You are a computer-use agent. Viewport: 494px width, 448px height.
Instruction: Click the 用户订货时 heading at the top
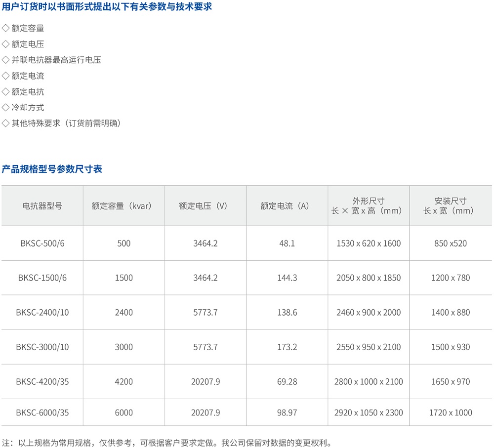(107, 8)
